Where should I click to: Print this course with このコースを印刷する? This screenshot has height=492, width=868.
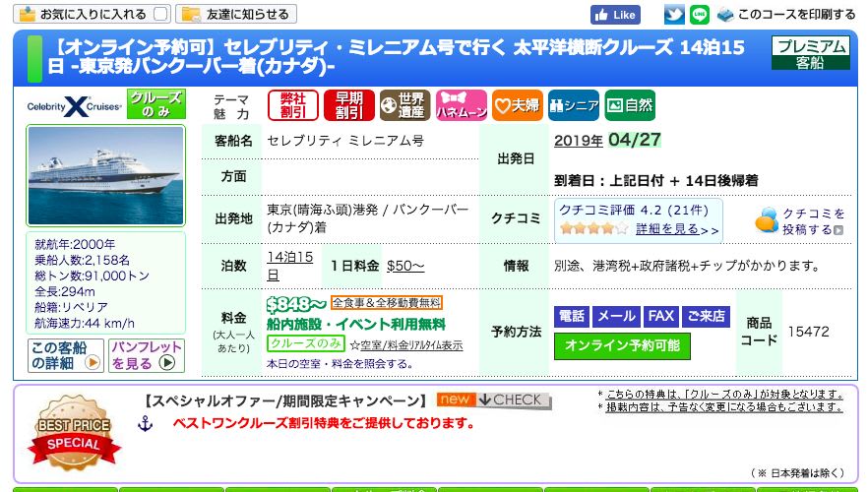(x=796, y=15)
